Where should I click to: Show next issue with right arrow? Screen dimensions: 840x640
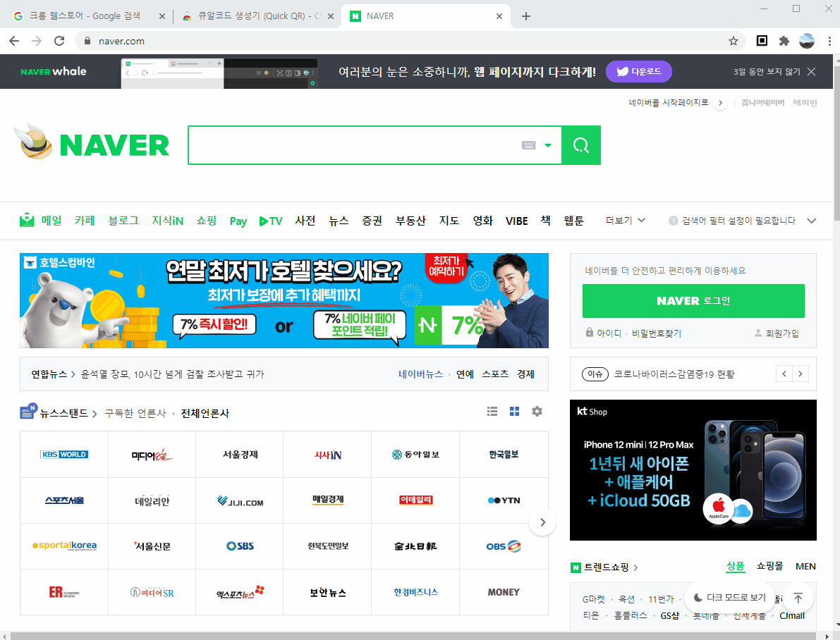click(801, 374)
